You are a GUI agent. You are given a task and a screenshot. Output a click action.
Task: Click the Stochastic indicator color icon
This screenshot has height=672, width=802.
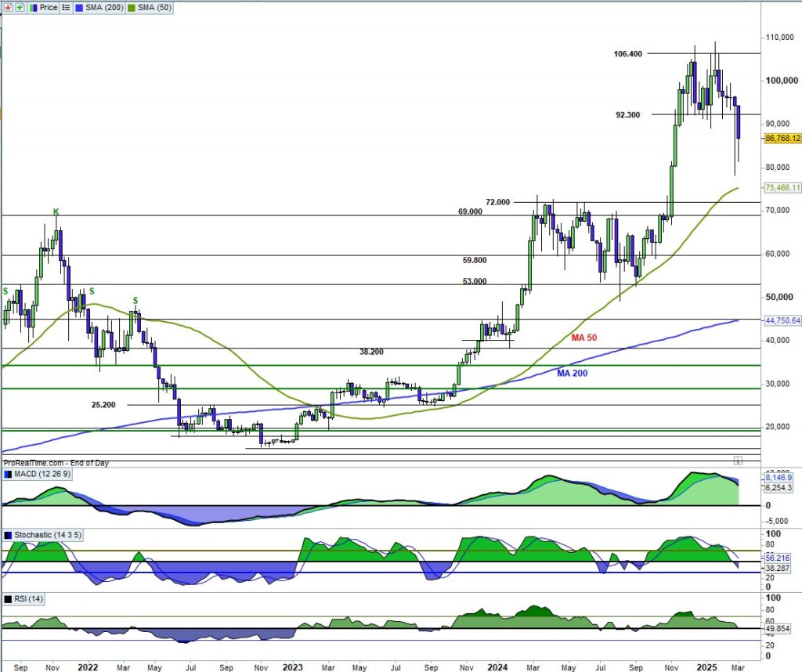[x=9, y=535]
